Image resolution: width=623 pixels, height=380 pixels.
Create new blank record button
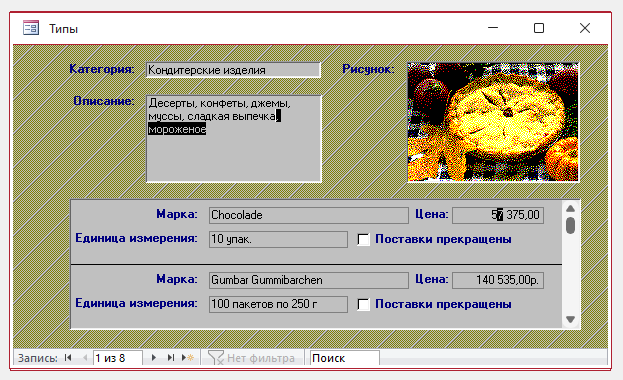click(x=188, y=358)
